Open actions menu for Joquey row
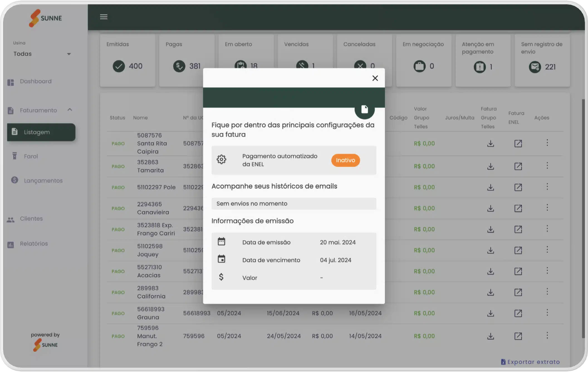This screenshot has height=372, width=588. click(x=547, y=250)
